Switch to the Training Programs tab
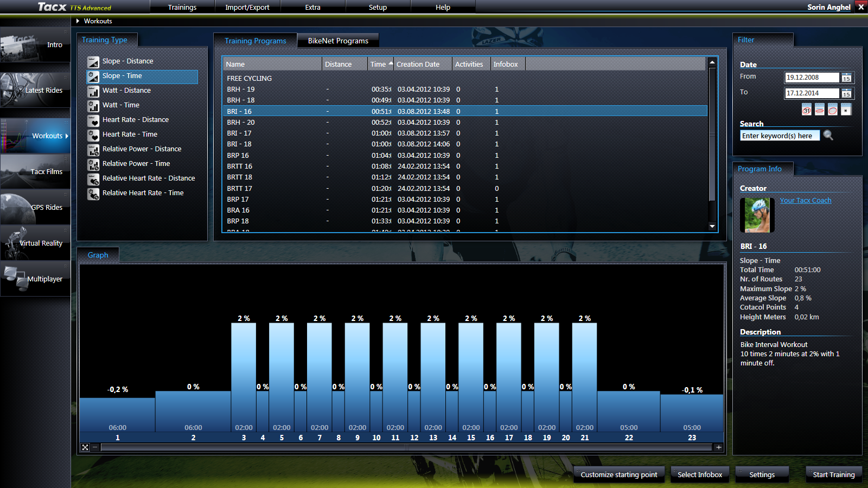The height and width of the screenshot is (488, 868). 256,41
